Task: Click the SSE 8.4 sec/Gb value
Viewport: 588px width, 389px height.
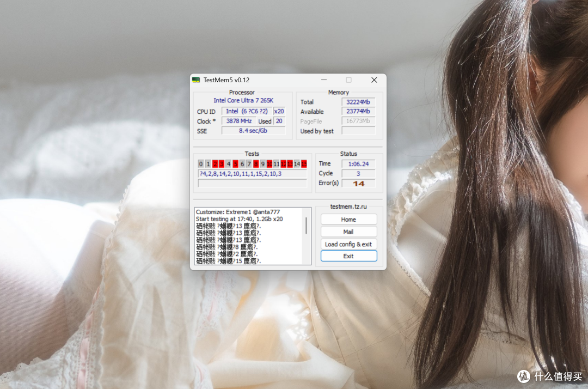Action: 253,131
